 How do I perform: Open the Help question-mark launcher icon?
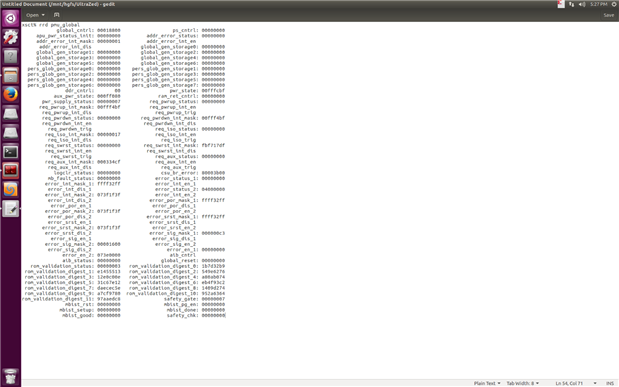coord(10,56)
